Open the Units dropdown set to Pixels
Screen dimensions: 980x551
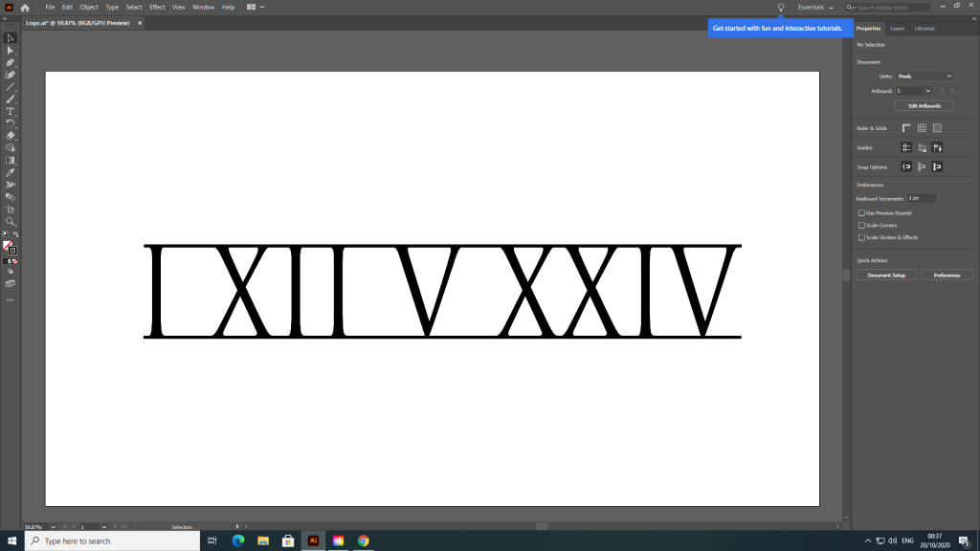924,76
